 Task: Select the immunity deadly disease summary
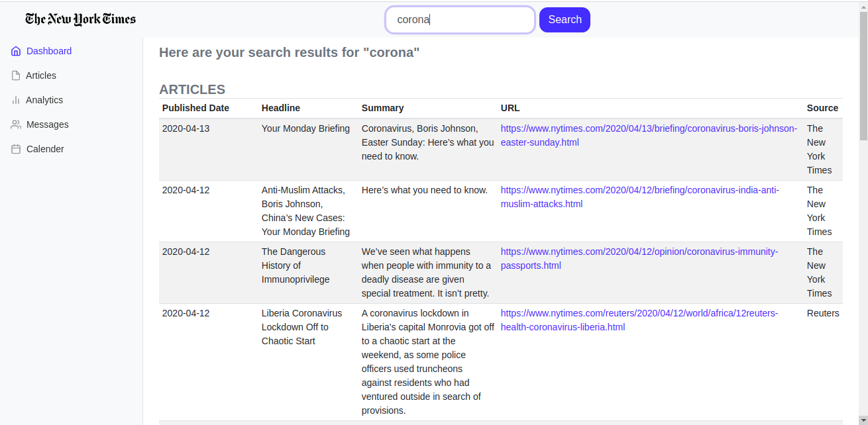(x=427, y=272)
